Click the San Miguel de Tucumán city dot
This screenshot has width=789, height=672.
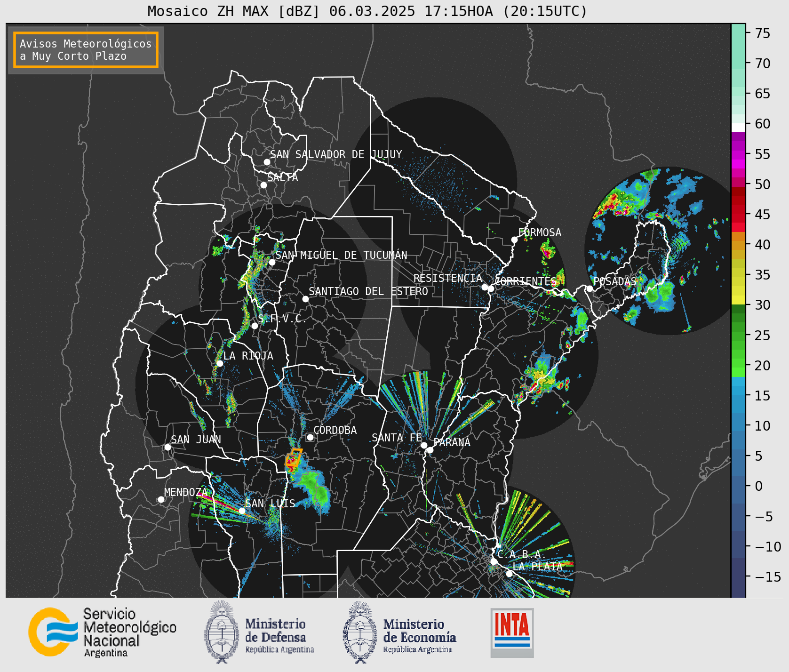point(271,262)
